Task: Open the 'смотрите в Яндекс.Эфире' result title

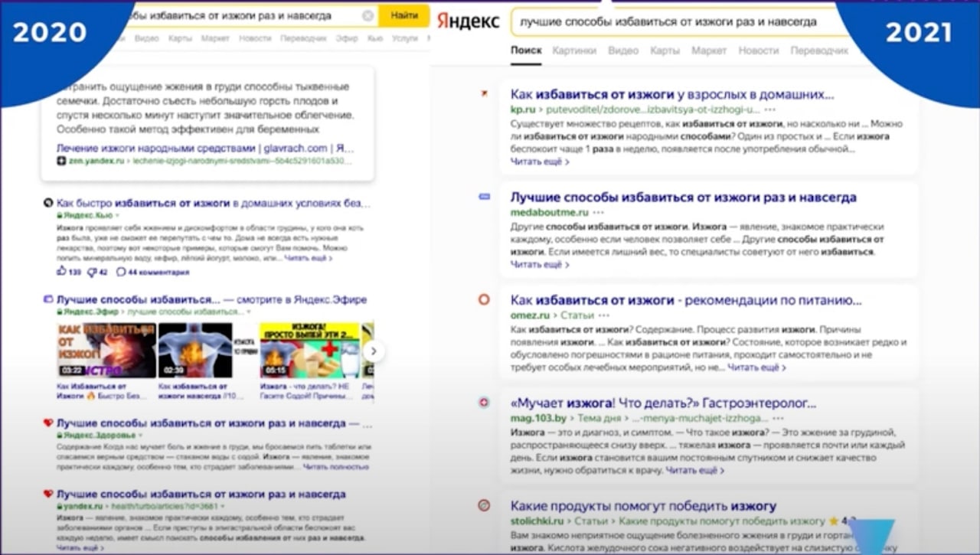Action: pyautogui.click(x=212, y=299)
